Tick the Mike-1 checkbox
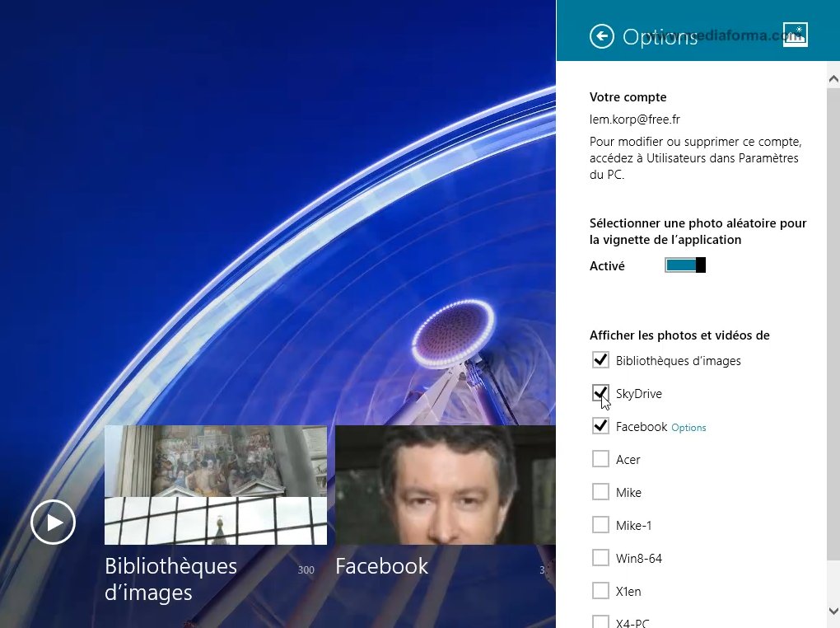The image size is (840, 628). pos(600,525)
